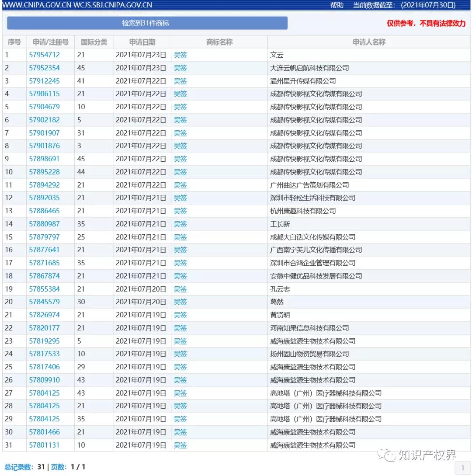Open 吴签 trademark for applicant 孔云志
This screenshot has height=476, width=472.
[180, 289]
